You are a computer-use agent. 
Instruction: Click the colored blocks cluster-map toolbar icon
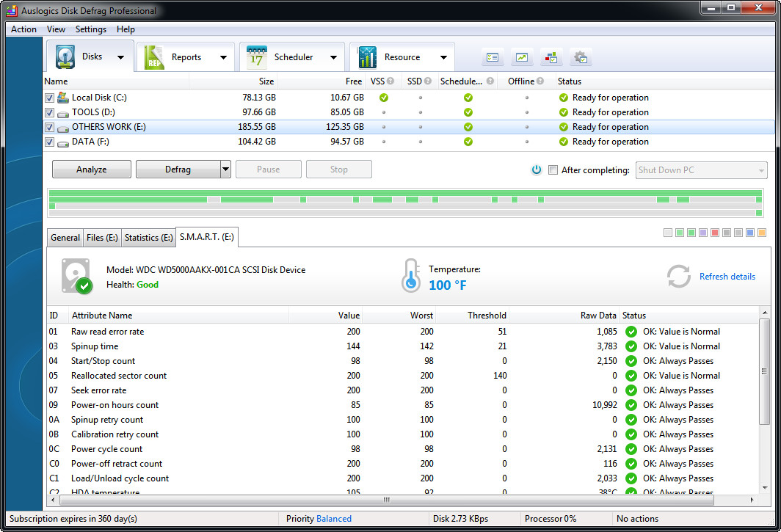pyautogui.click(x=551, y=58)
